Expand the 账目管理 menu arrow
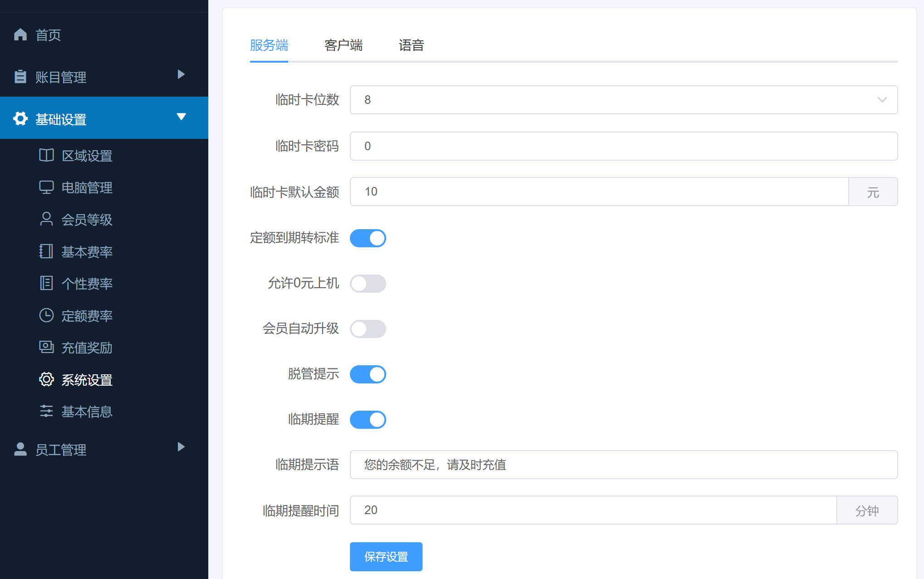Image resolution: width=924 pixels, height=579 pixels. pyautogui.click(x=181, y=74)
